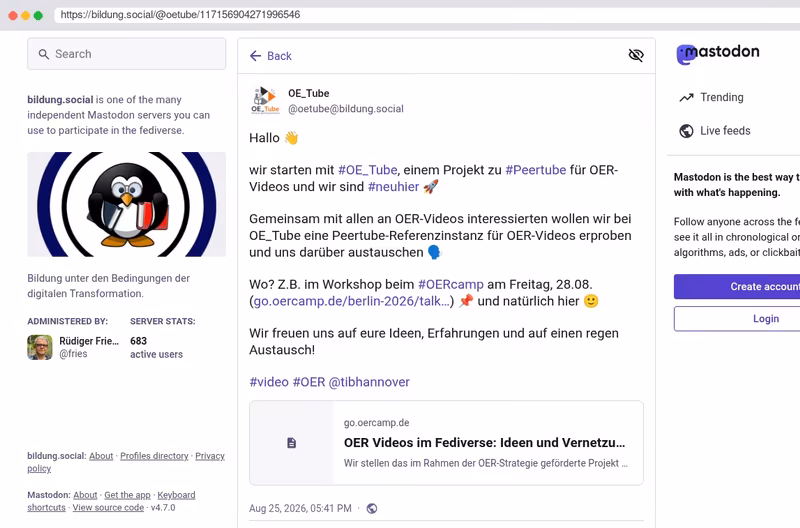Open the Mastodon logo home link
The height and width of the screenshot is (528, 800).
pyautogui.click(x=717, y=54)
